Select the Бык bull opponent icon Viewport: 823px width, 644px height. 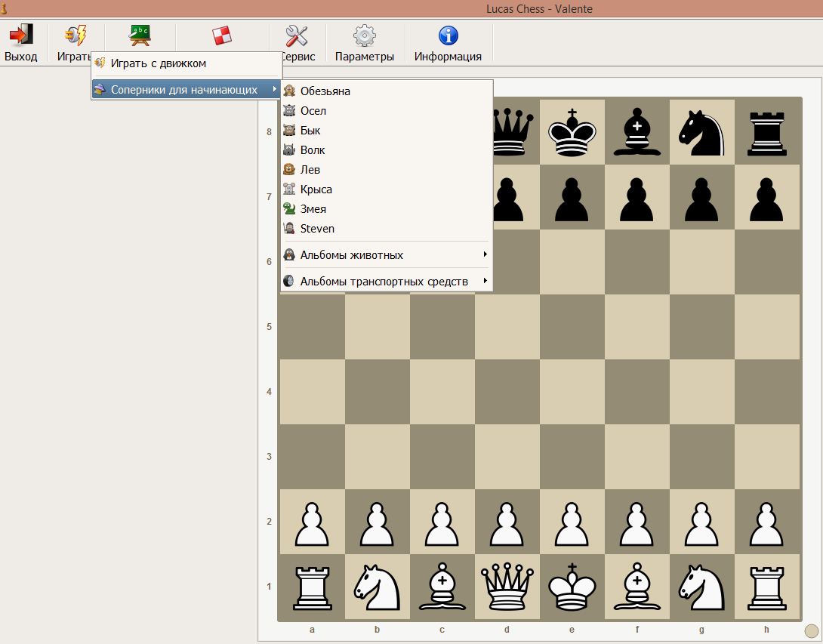click(x=289, y=130)
